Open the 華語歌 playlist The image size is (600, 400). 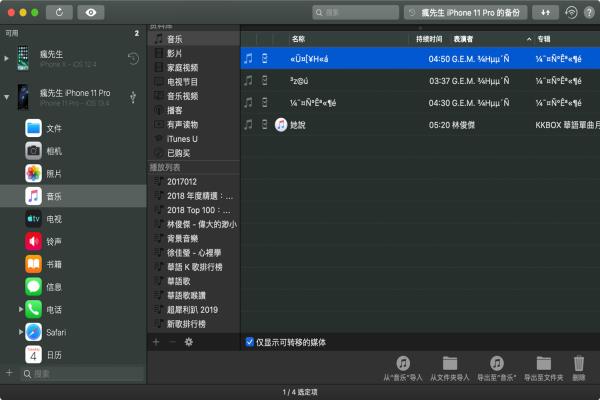click(x=194, y=281)
